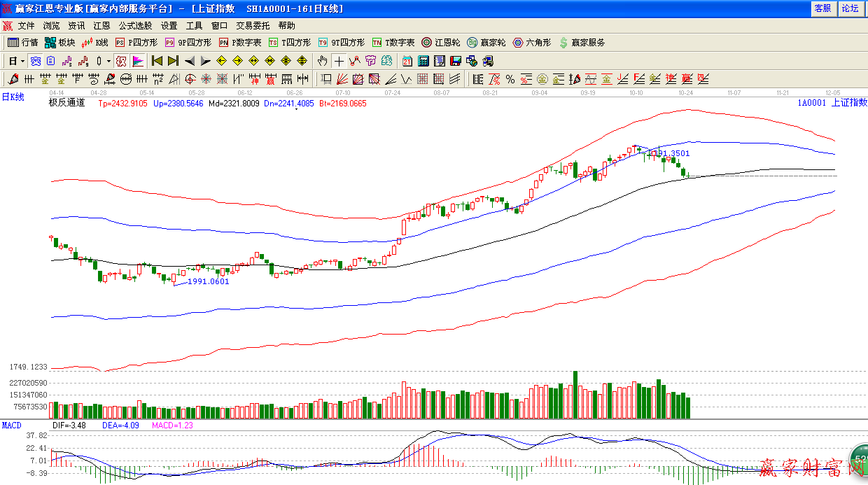The image size is (868, 485).
Task: Select the hand pan tool
Action: coord(322,61)
